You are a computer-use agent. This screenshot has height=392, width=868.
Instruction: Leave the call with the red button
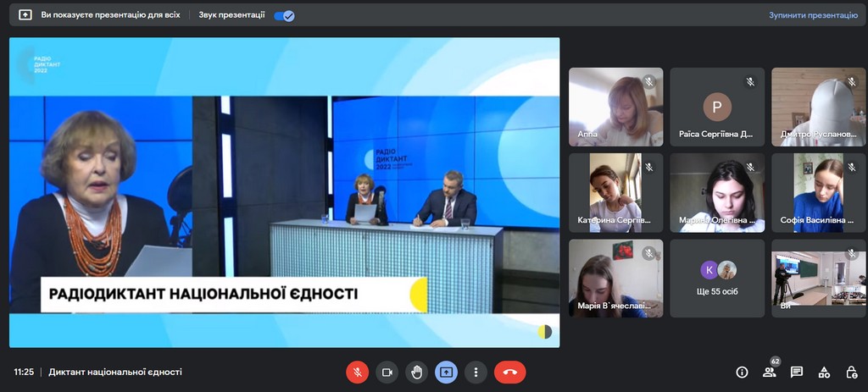[x=509, y=373]
